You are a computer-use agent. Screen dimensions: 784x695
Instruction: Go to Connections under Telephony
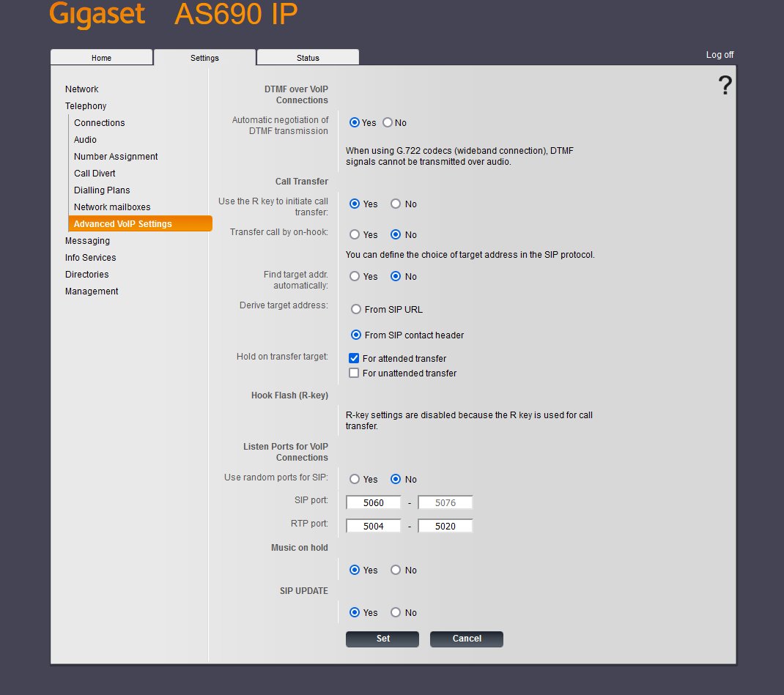click(x=99, y=123)
